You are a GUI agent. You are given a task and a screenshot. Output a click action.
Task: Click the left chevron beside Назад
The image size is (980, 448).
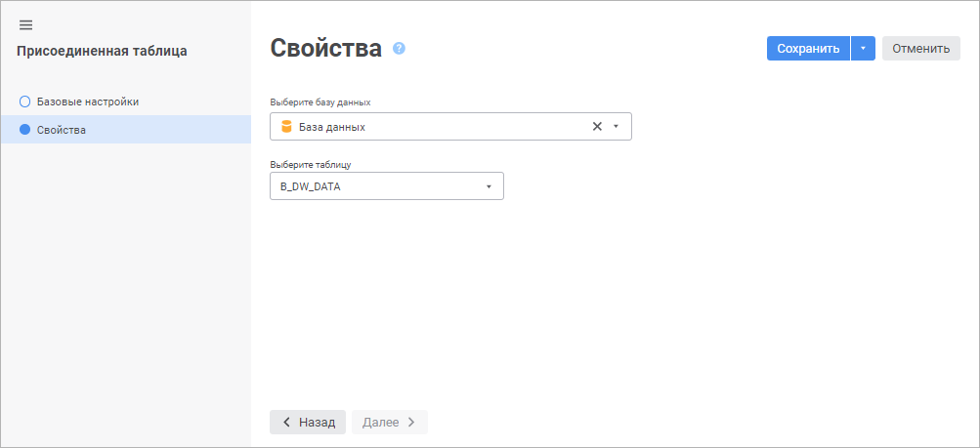click(286, 423)
